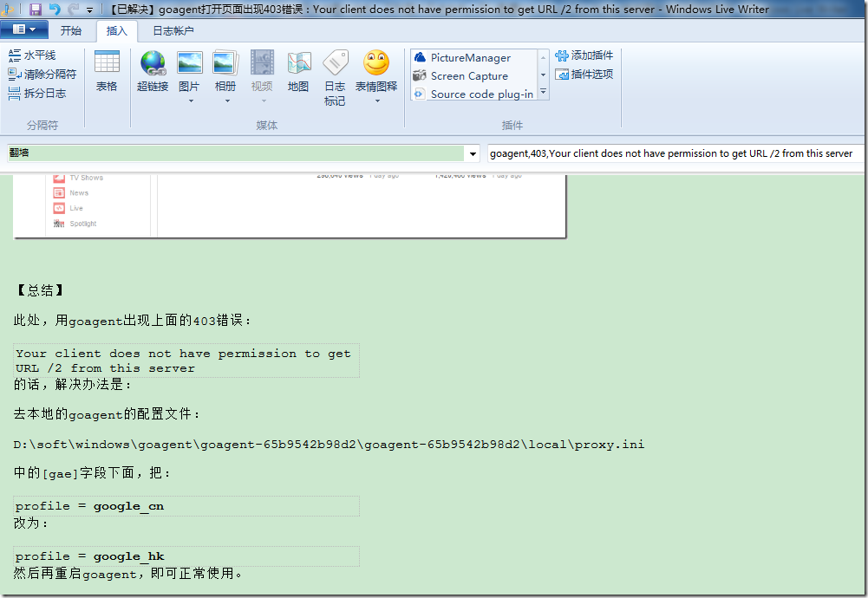This screenshot has width=868, height=598.
Task: Click the line 中的[gae]字段下面
Action: (x=93, y=473)
